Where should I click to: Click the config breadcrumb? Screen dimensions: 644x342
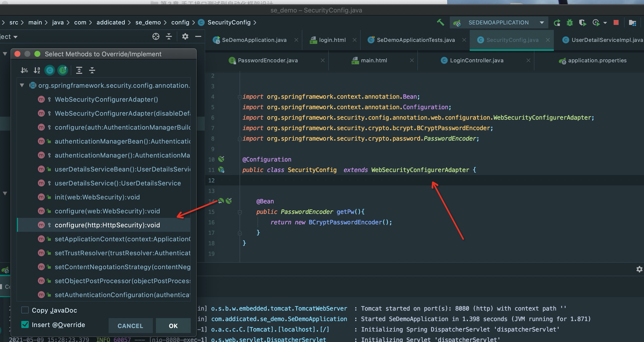pos(180,22)
